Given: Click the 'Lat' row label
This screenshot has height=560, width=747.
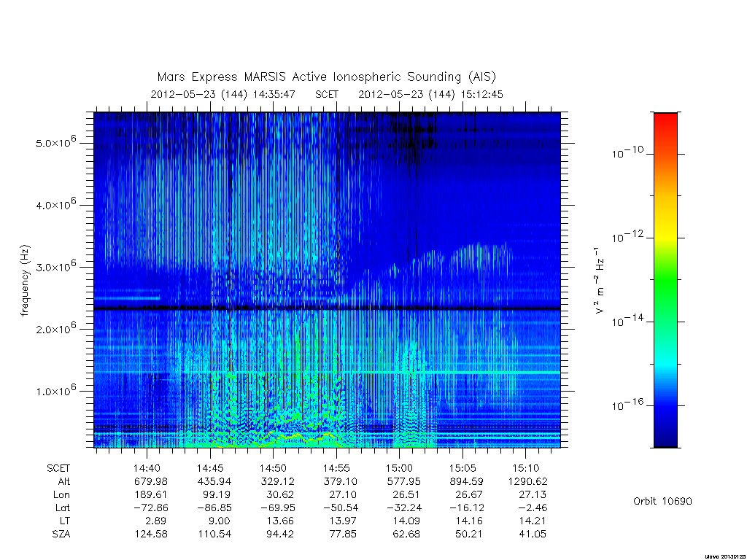Looking at the screenshot, I should coord(63,507).
